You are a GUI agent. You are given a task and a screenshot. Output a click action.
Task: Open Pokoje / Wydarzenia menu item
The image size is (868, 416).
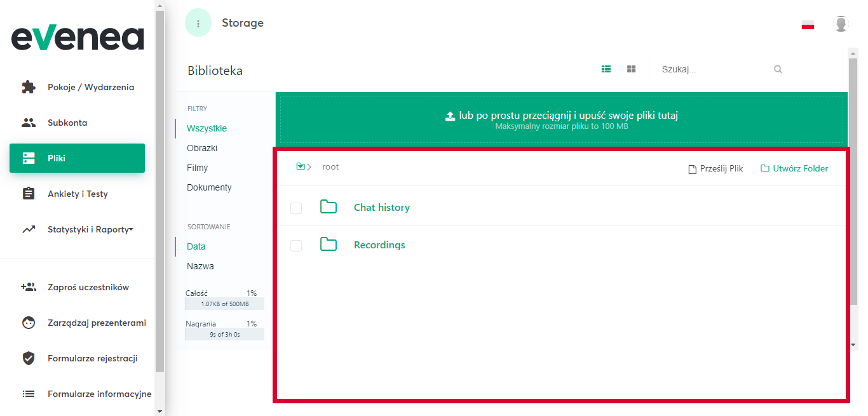[x=91, y=87]
